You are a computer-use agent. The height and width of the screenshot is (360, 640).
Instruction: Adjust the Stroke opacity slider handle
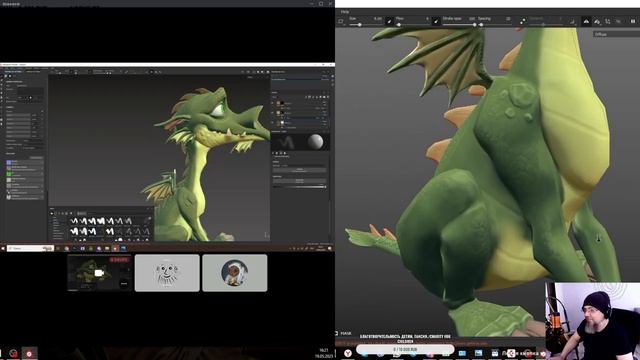tap(474, 25)
